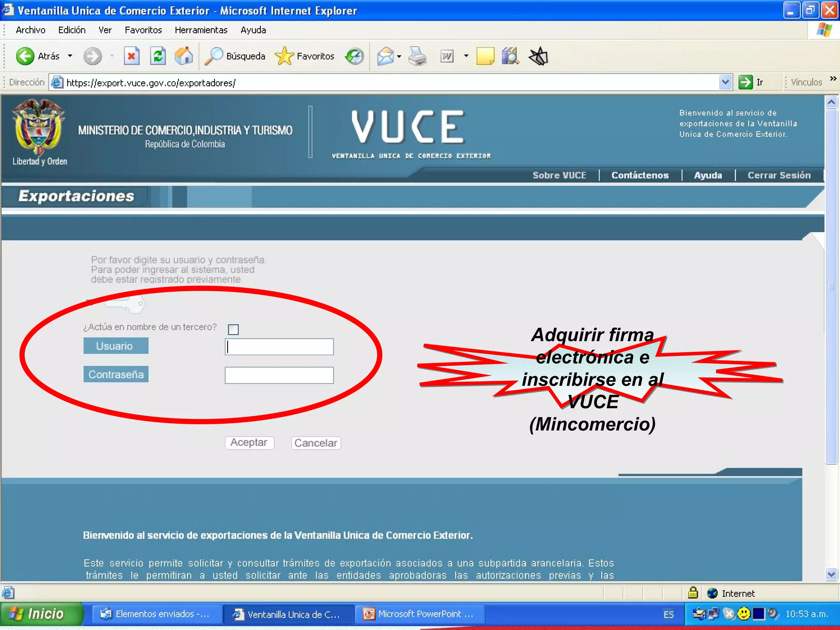Screen dimensions: 840x630
Task: Open the Atrás history dropdown arrow
Action: 70,56
